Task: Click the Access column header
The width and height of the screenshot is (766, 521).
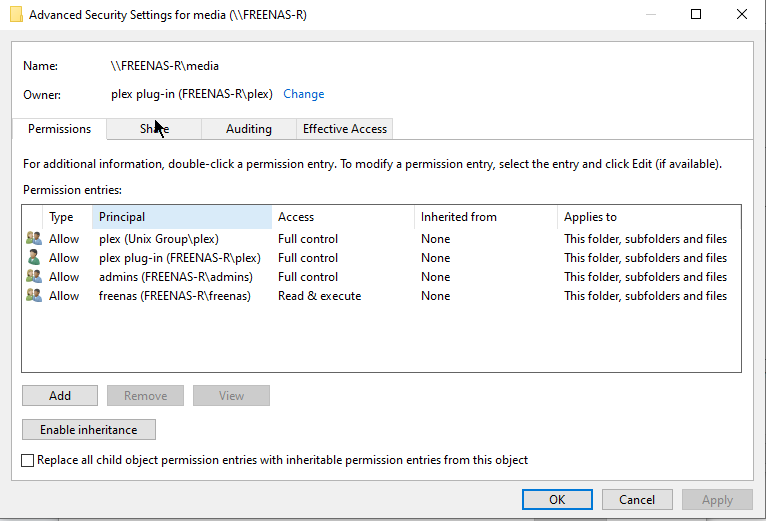Action: [x=340, y=217]
